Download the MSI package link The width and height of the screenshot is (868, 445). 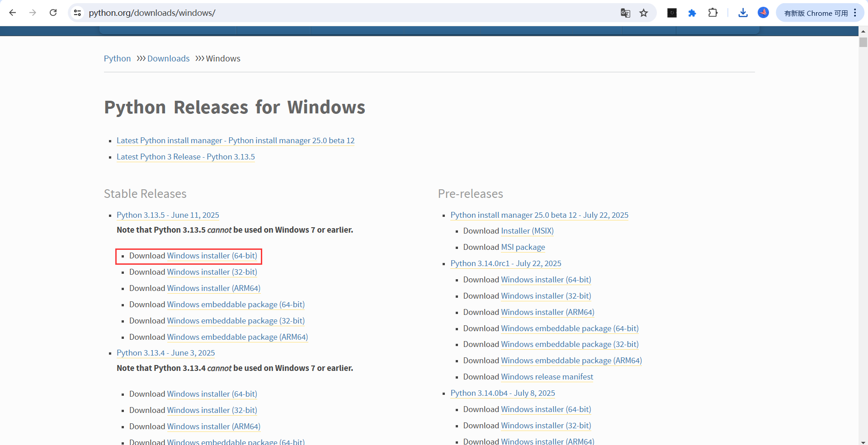pyautogui.click(x=523, y=247)
